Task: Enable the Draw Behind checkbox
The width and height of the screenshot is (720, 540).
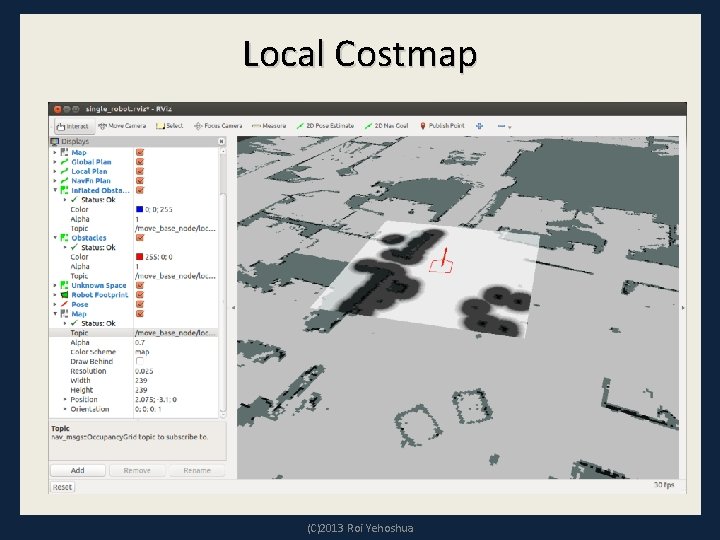Action: [x=139, y=361]
